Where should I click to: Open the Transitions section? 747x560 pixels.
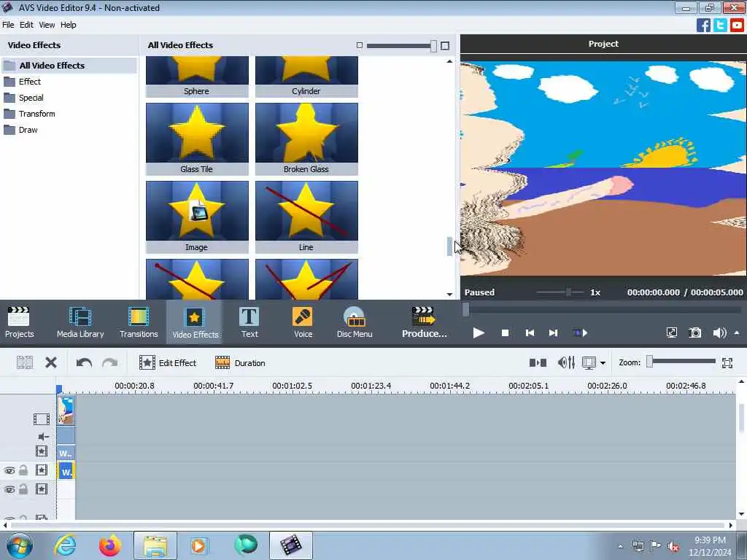(x=139, y=322)
